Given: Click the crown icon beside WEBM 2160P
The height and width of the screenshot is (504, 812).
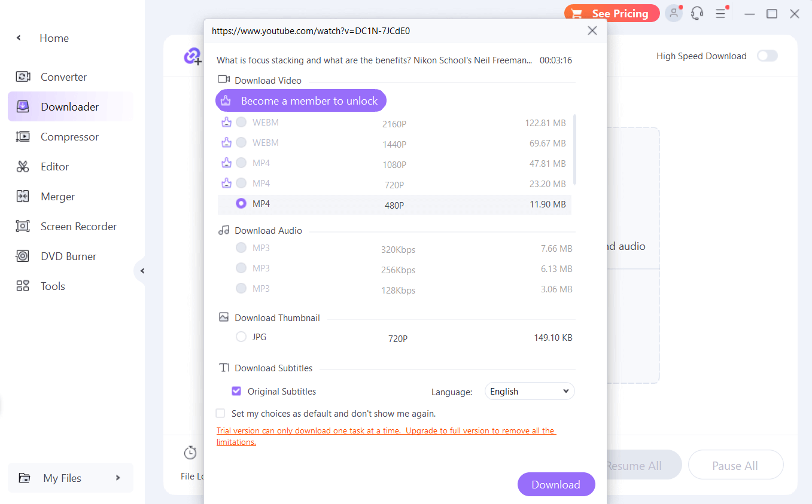Looking at the screenshot, I should (226, 123).
